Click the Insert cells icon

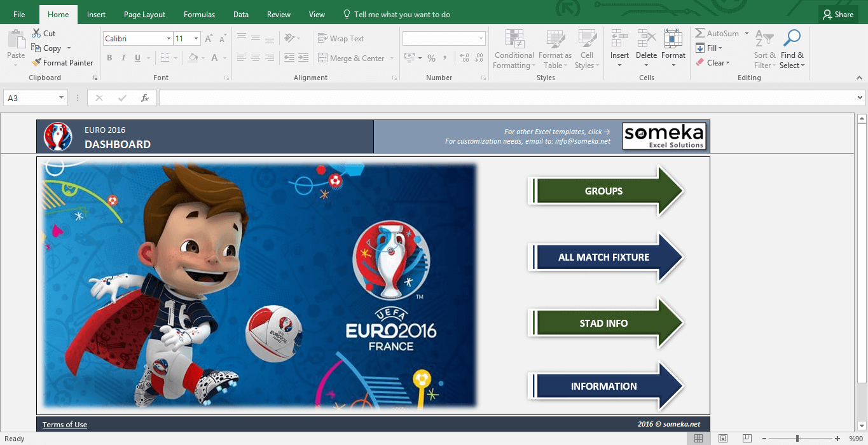tap(619, 39)
